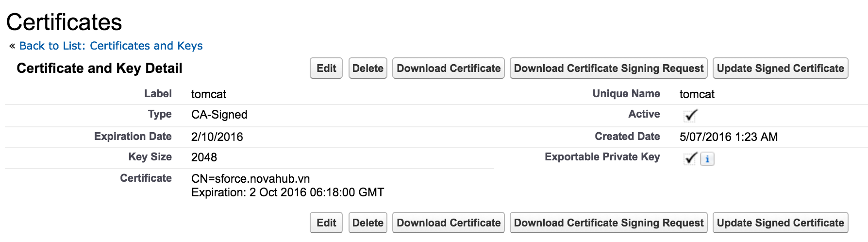868x242 pixels.
Task: Click Update Signed Certificate below the certificate info
Action: coord(780,223)
